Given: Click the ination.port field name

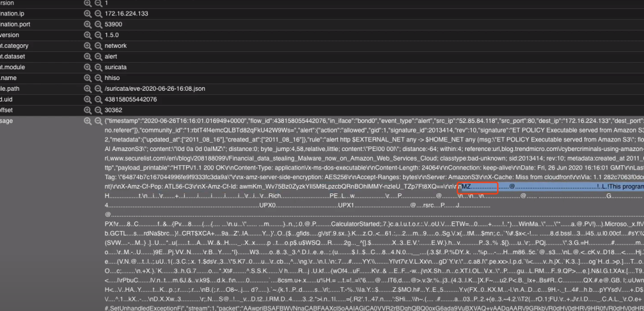Looking at the screenshot, I should coord(15,24).
